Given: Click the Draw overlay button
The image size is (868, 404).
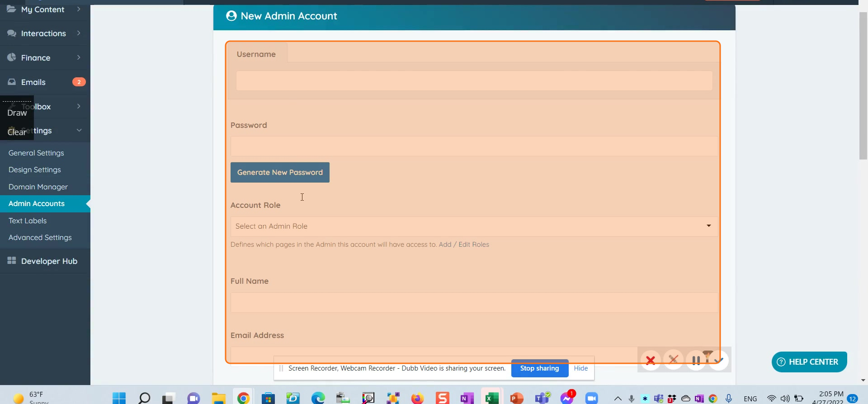Looking at the screenshot, I should pos(17,113).
